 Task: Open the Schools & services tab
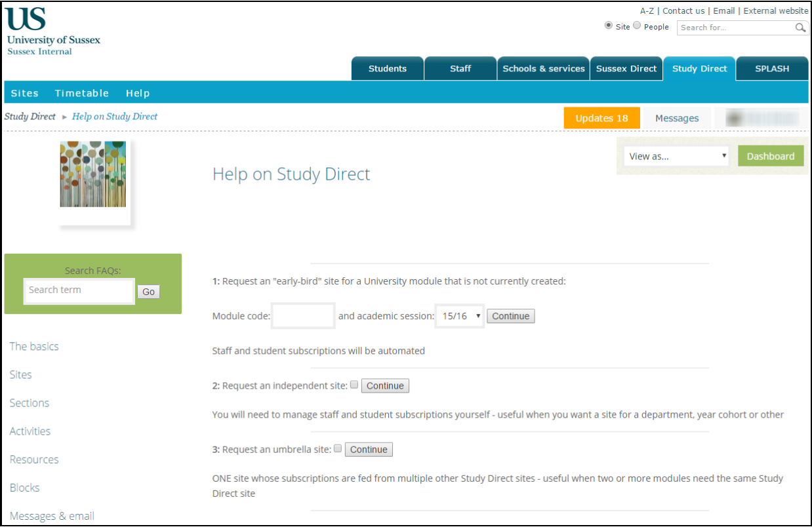(x=544, y=69)
